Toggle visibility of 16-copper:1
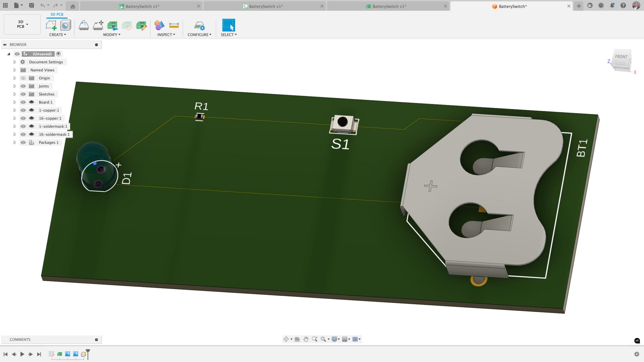This screenshot has height=362, width=644. [23, 118]
